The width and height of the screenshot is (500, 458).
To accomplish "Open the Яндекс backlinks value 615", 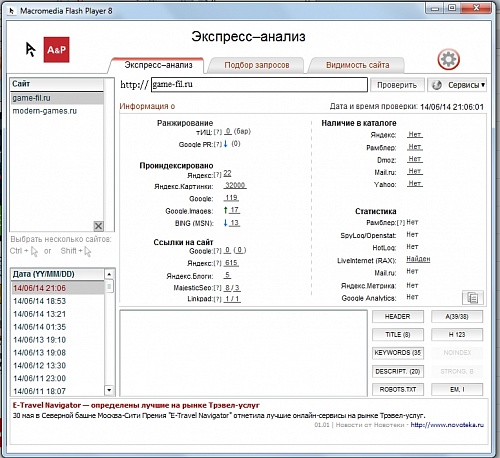I will 231,263.
